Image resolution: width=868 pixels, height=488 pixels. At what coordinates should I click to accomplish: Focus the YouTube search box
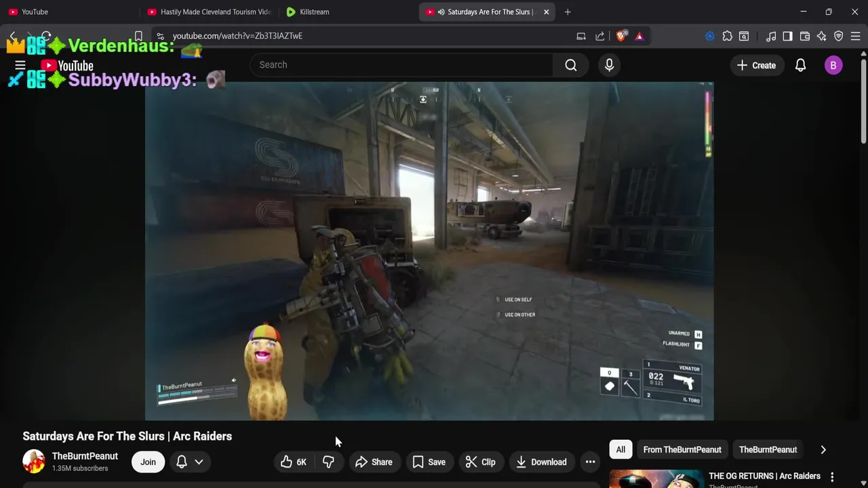tap(401, 65)
